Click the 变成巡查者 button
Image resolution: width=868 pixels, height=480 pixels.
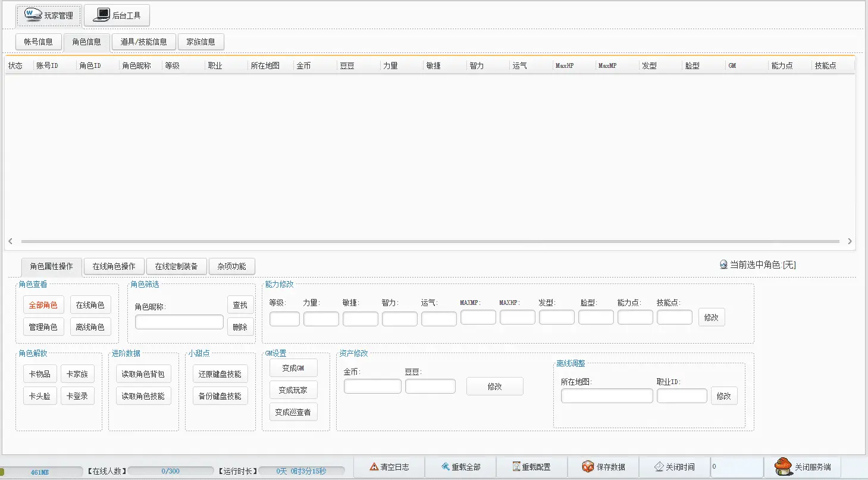coord(293,412)
